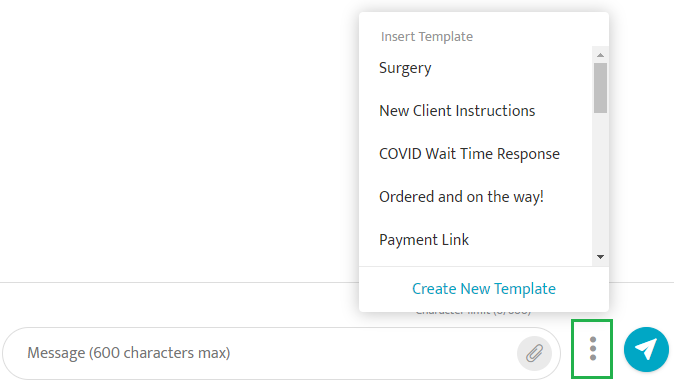
Task: Click the empty conversation area beside the popup
Action: click(178, 140)
